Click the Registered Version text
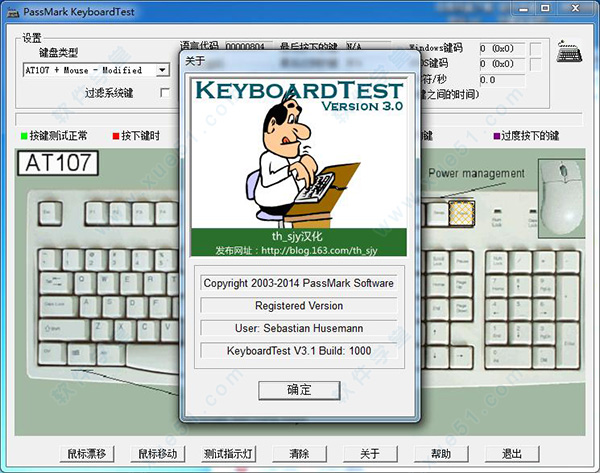Screen dimensions: 600x473 [x=299, y=306]
